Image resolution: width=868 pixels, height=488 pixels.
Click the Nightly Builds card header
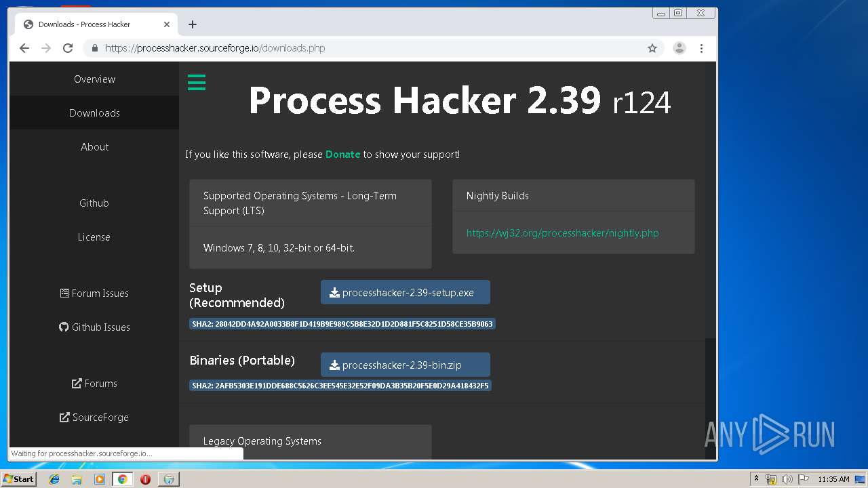[x=574, y=196]
